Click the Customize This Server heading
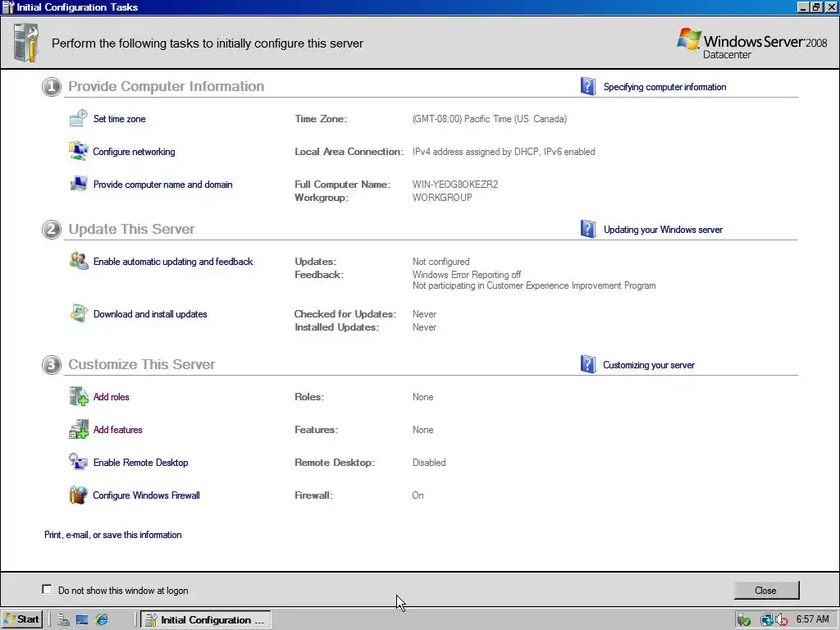 coord(142,364)
